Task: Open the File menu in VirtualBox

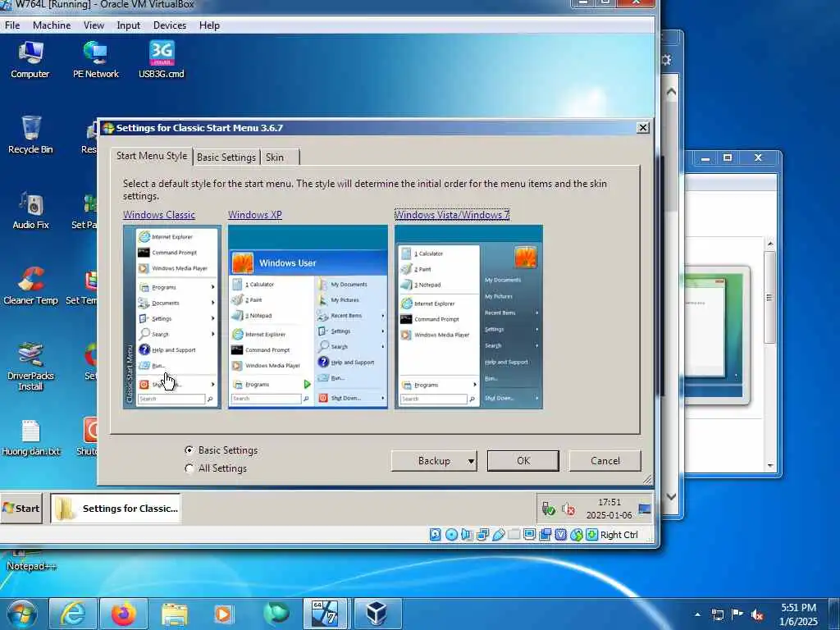Action: 12,25
